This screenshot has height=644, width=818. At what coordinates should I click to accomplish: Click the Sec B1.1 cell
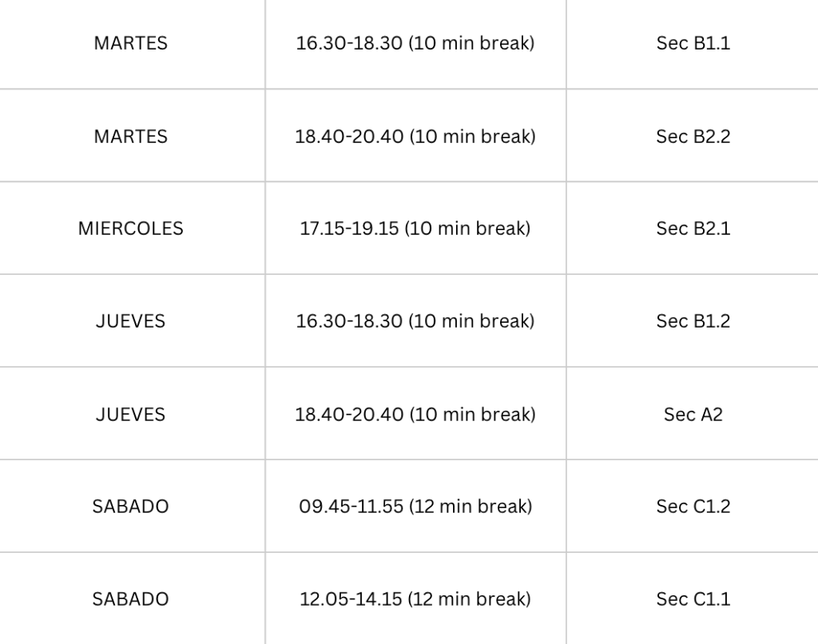coord(693,43)
